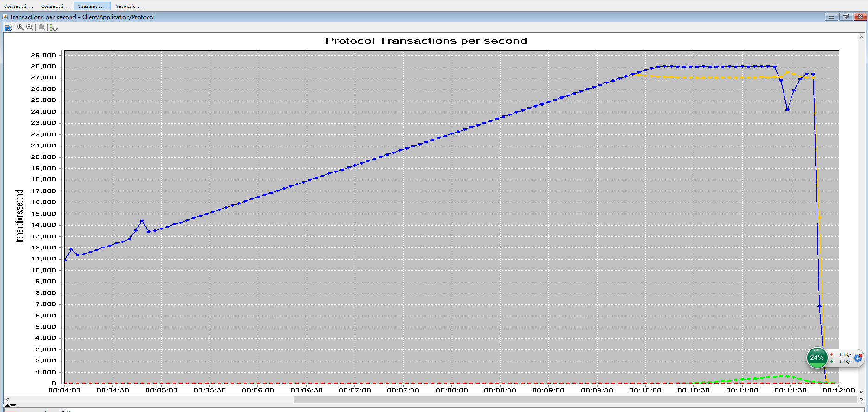Click the 00:08:00 x-axis label
868x412 pixels.
click(x=452, y=390)
